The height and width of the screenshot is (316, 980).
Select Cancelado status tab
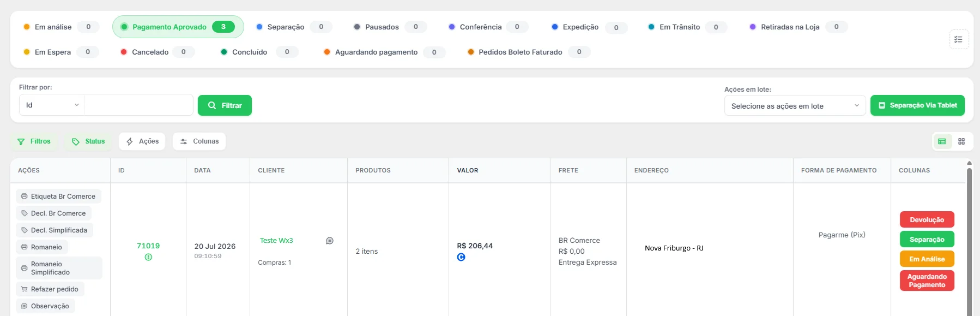158,52
